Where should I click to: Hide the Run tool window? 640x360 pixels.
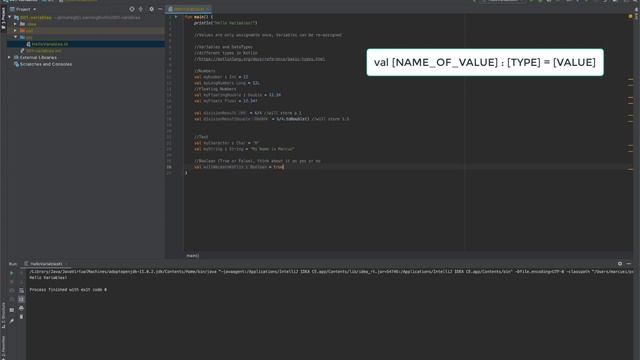point(629,264)
